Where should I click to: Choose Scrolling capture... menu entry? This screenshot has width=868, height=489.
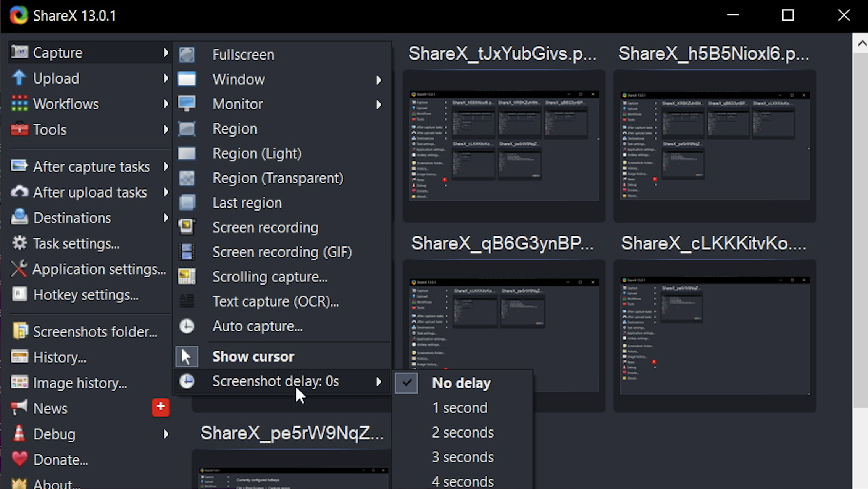click(282, 277)
